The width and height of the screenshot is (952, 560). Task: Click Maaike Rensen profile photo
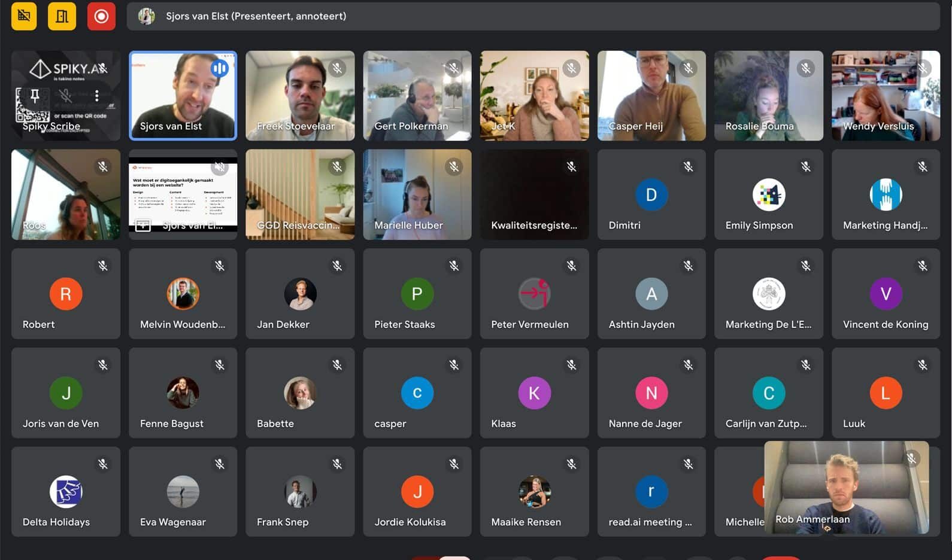(x=534, y=491)
